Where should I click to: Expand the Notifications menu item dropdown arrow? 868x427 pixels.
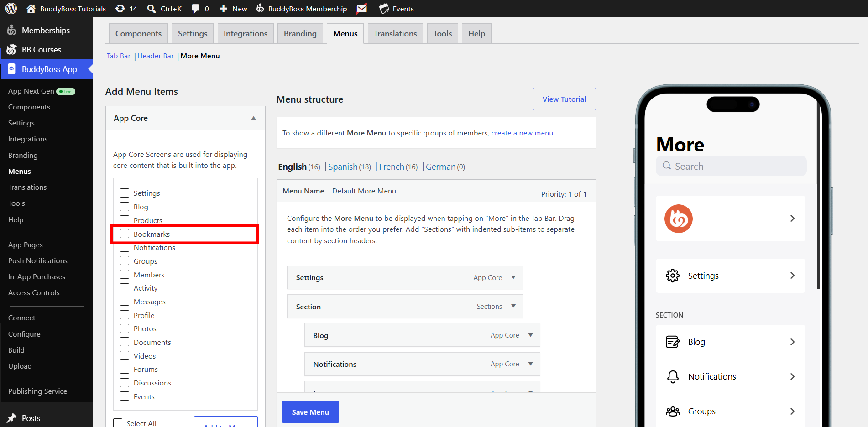point(531,364)
